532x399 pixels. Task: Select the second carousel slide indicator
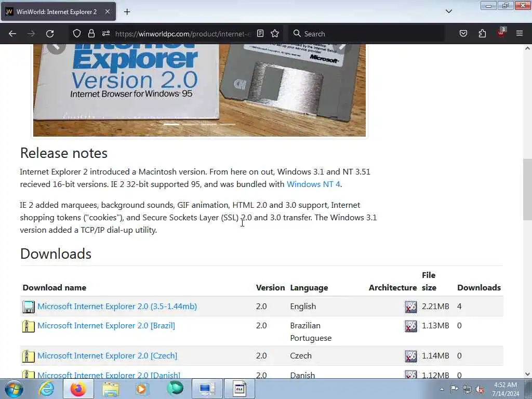190,125
